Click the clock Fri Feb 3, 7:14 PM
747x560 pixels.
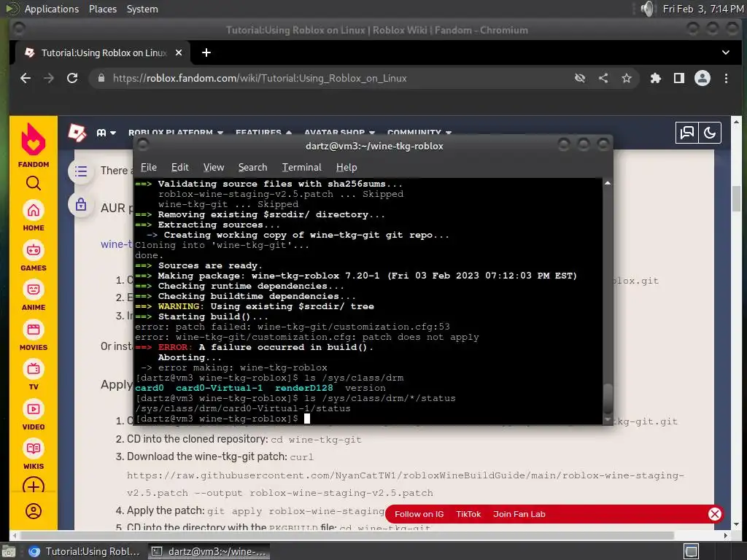click(x=703, y=9)
